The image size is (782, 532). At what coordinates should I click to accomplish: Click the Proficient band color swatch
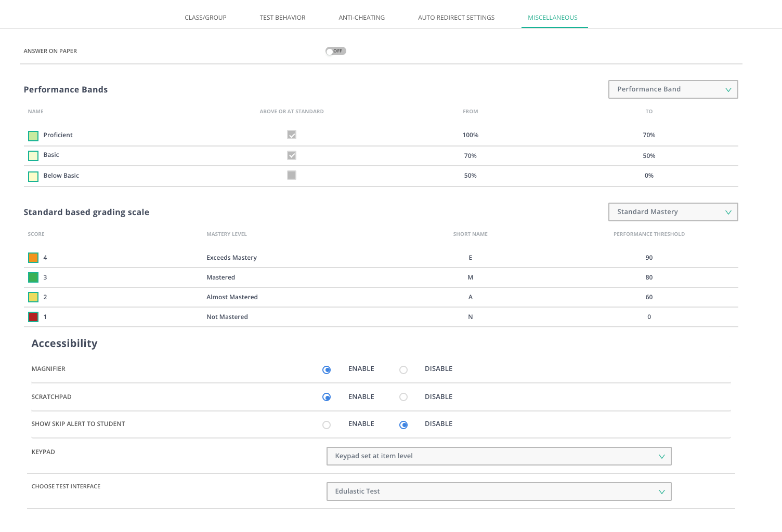coord(33,136)
